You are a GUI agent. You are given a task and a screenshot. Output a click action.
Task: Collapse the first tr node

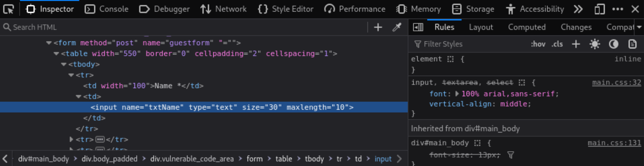pyautogui.click(x=71, y=75)
